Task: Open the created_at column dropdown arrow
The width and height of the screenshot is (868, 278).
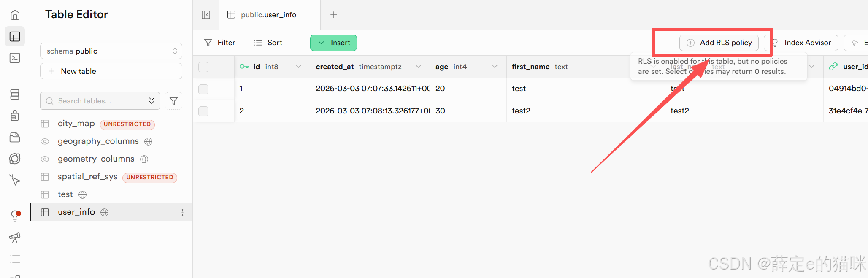Action: coord(418,67)
